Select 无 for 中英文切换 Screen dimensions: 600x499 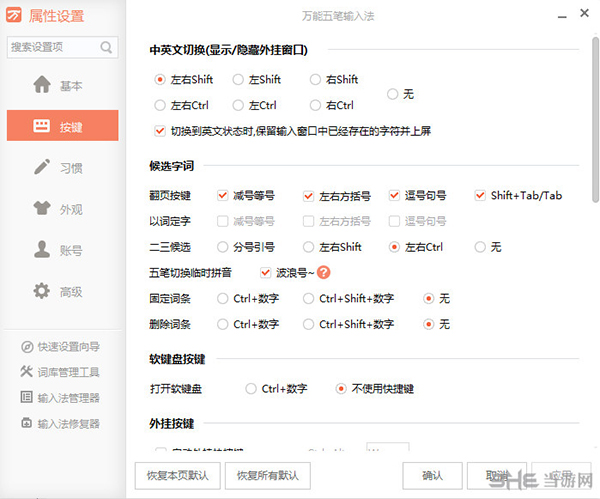coord(393,94)
